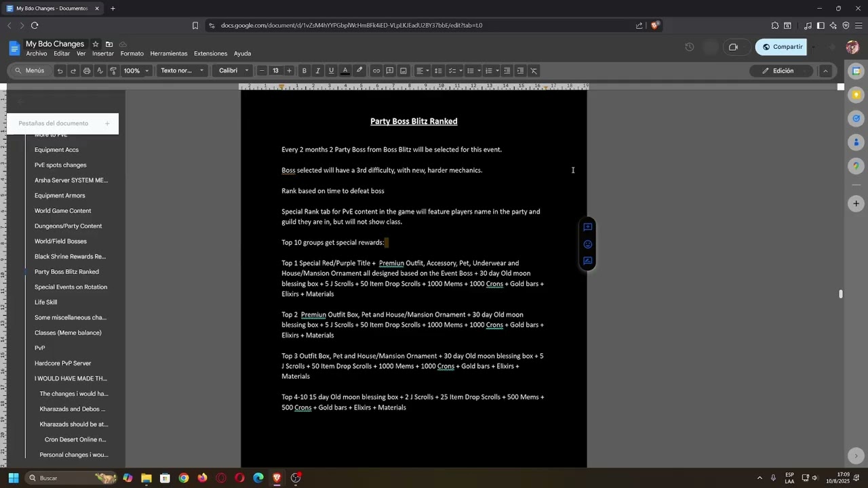Viewport: 868px width, 488px height.
Task: Open Black Shrine Rewards tab
Action: click(71, 256)
